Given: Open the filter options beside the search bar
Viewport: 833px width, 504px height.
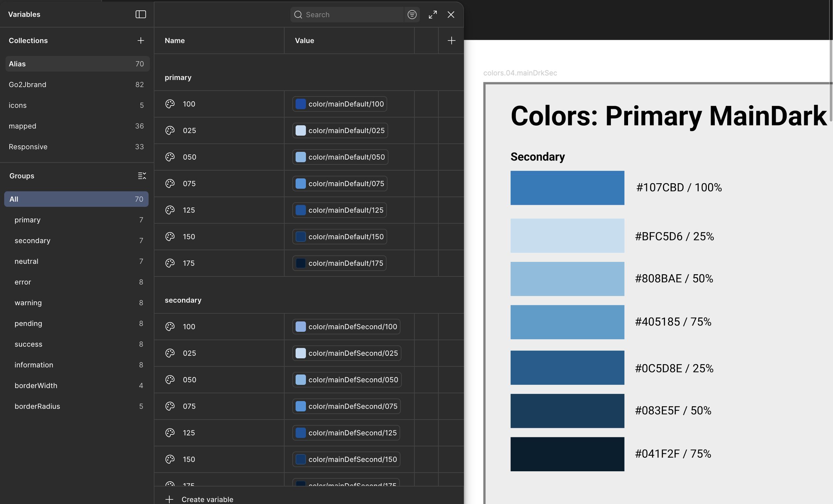Looking at the screenshot, I should [x=412, y=15].
